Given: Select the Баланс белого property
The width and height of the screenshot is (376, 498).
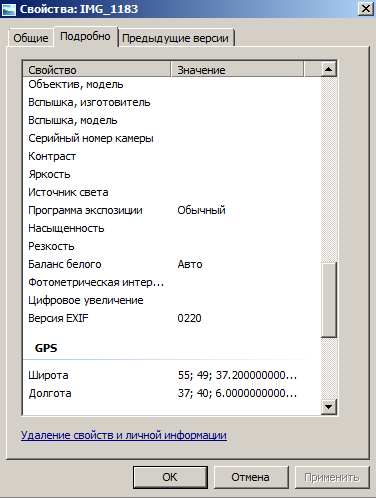Looking at the screenshot, I should 65,264.
